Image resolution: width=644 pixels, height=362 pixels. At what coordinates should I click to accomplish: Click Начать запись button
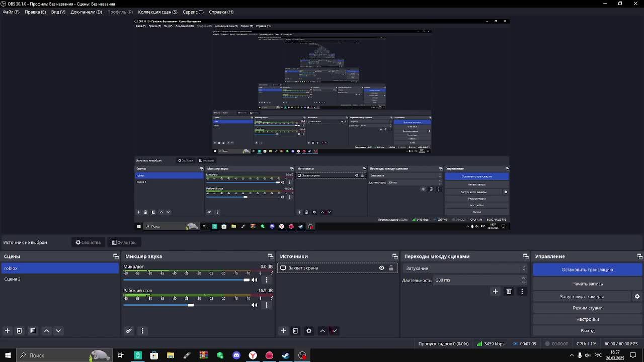coord(587,284)
